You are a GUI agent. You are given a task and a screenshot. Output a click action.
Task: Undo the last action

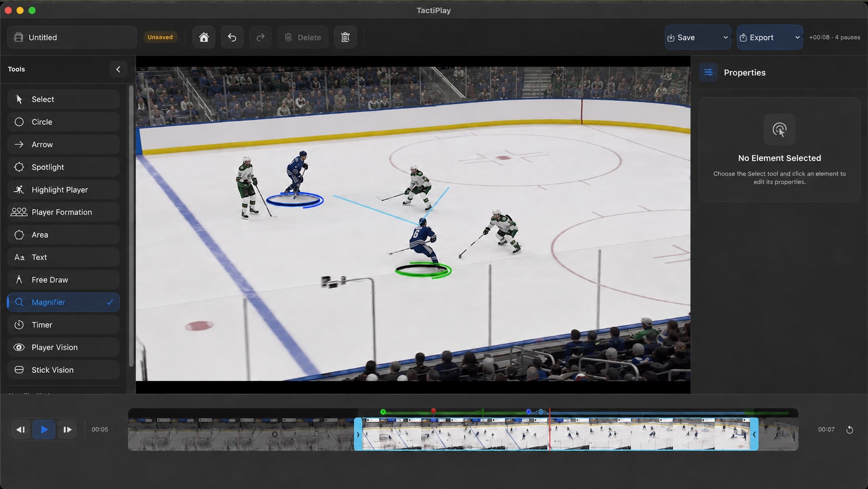coord(232,37)
